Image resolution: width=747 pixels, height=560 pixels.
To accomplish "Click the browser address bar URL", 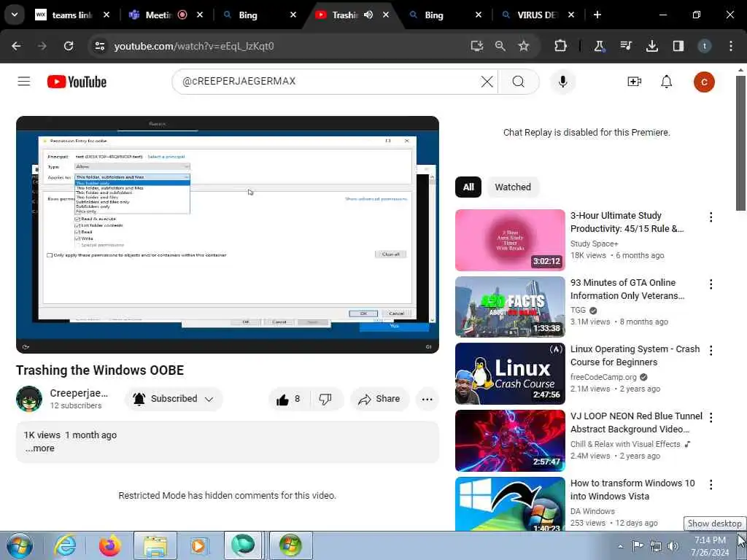I will tap(194, 46).
